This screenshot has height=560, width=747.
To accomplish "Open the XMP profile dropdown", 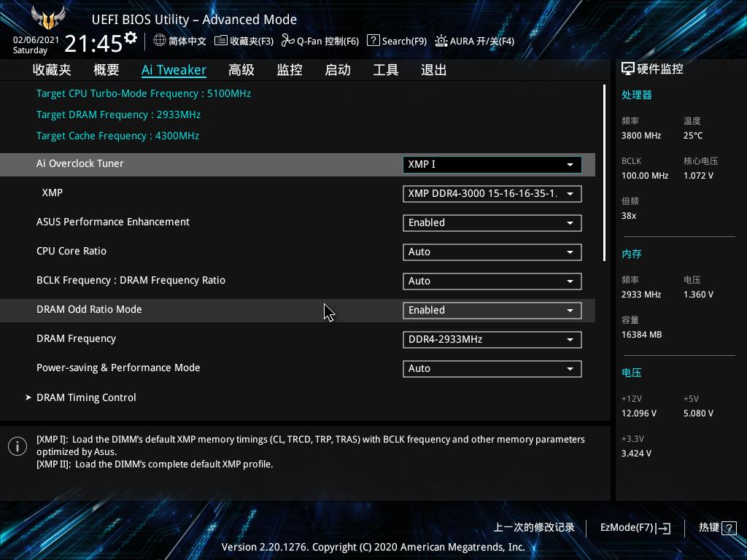I will 492,194.
